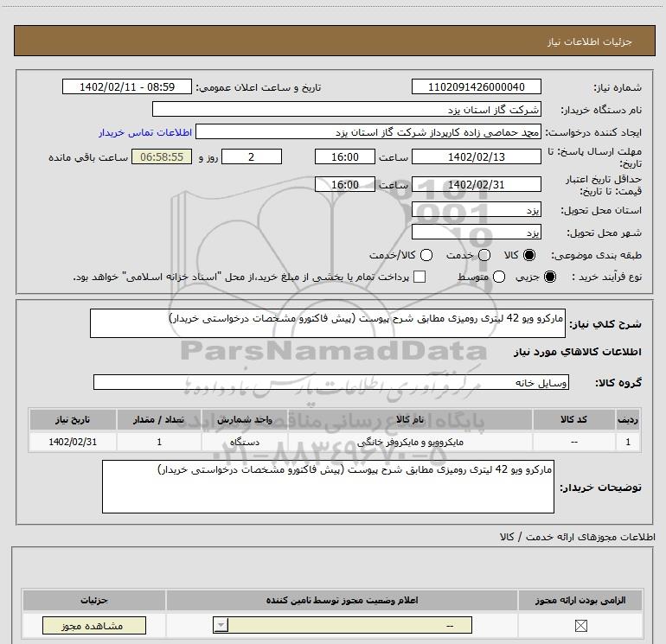Click the توضیحات خریدار text area

(x=328, y=487)
